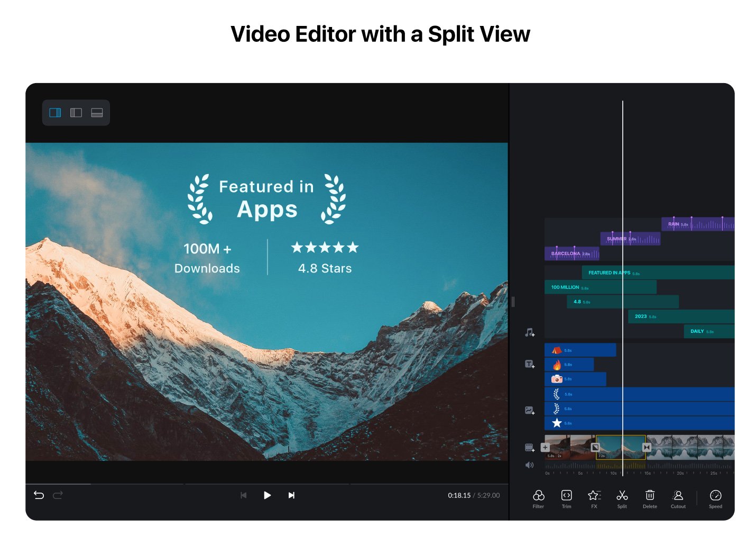The width and height of the screenshot is (756, 554).
Task: Click the add text layer icon
Action: (x=529, y=364)
